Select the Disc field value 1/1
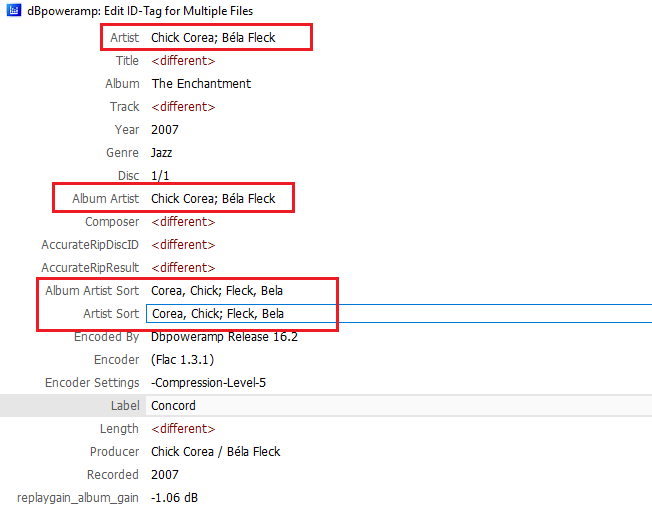The height and width of the screenshot is (510, 652). [x=160, y=176]
